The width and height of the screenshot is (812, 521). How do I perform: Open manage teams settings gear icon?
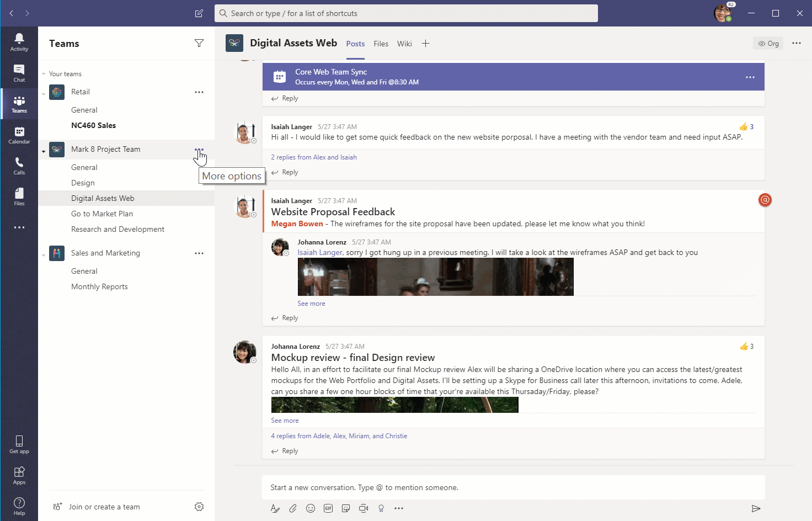(x=199, y=507)
